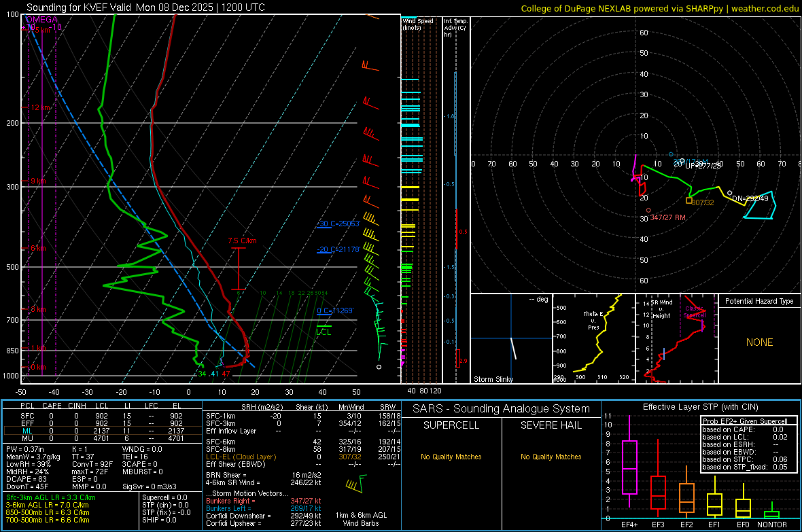Click the orange square marker labeled 307/32
Viewport: 802px width, 532px height.
(689, 201)
